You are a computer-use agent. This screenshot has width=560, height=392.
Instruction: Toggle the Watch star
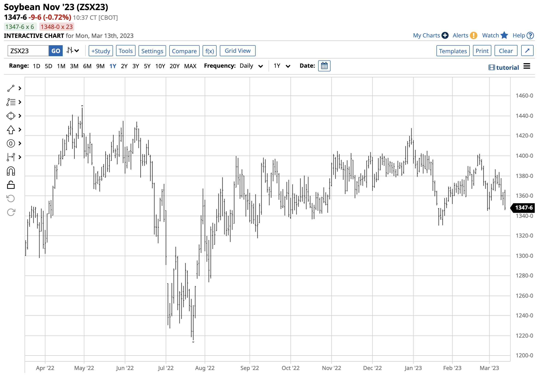(504, 36)
